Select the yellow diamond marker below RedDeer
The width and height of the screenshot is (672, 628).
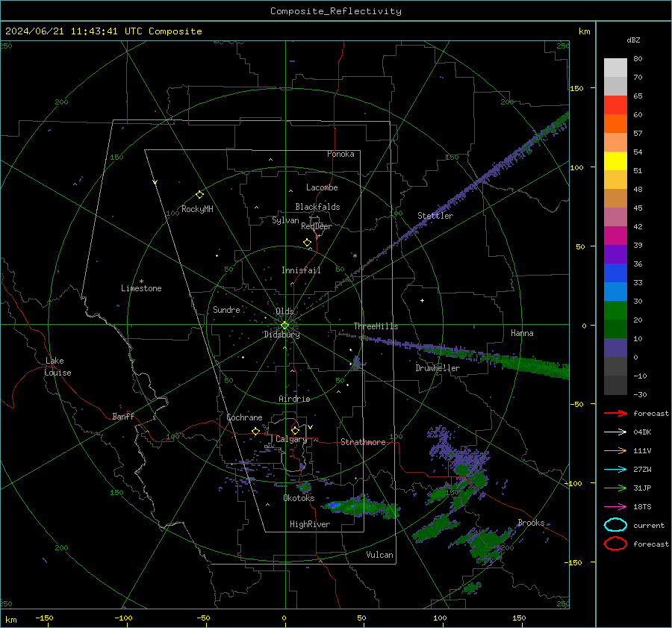click(307, 243)
